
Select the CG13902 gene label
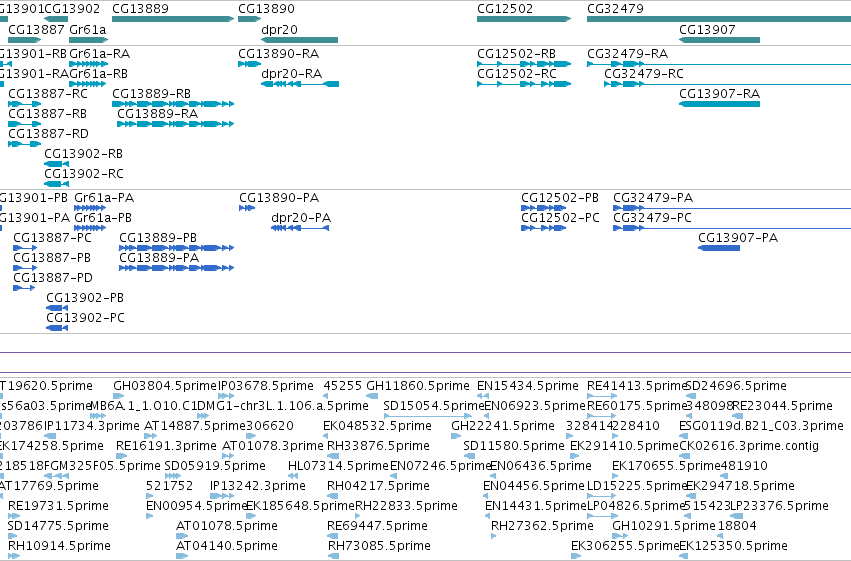pos(72,9)
